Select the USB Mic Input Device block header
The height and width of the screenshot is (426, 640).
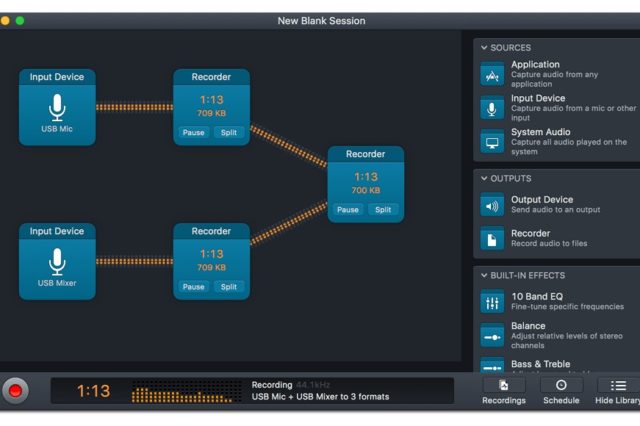point(57,77)
